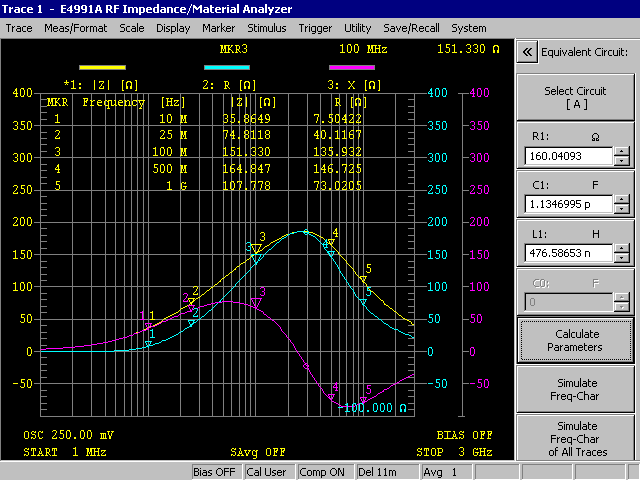Open the Trace menu

point(19,28)
